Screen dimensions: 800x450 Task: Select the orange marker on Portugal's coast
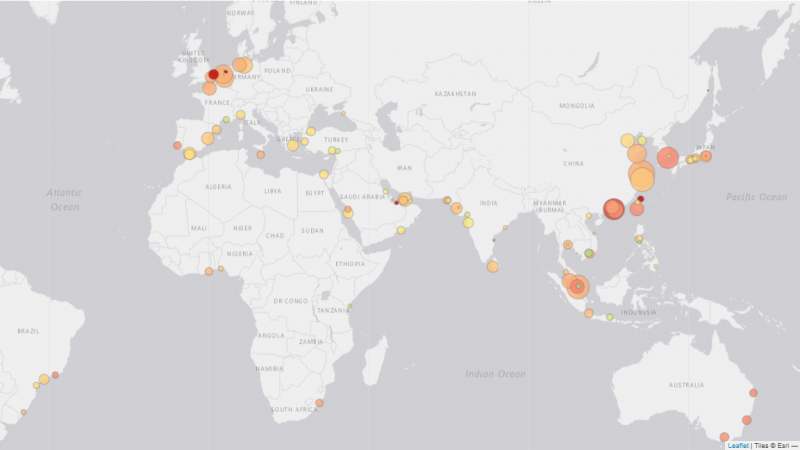[x=177, y=146]
